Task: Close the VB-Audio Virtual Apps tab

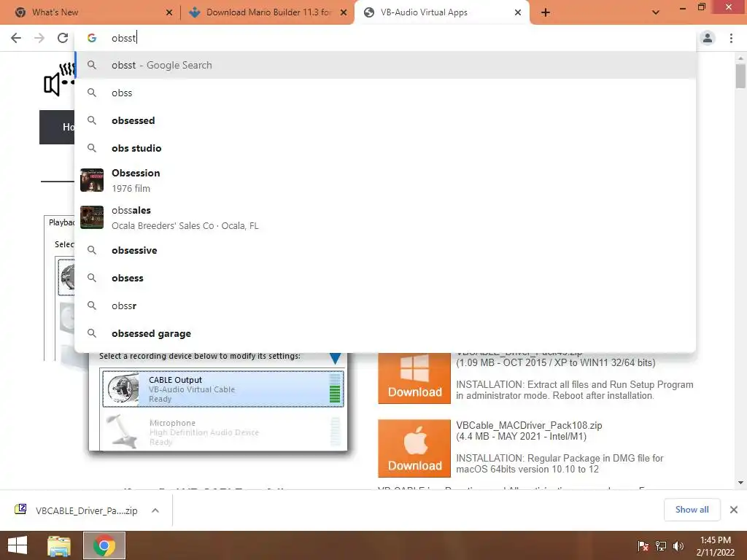Action: (x=518, y=13)
